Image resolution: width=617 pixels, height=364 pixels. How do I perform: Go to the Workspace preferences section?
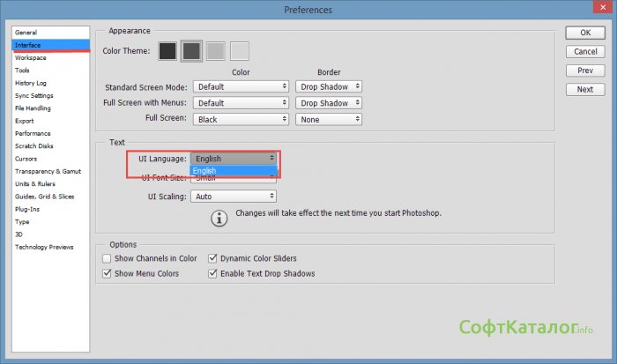click(x=31, y=57)
